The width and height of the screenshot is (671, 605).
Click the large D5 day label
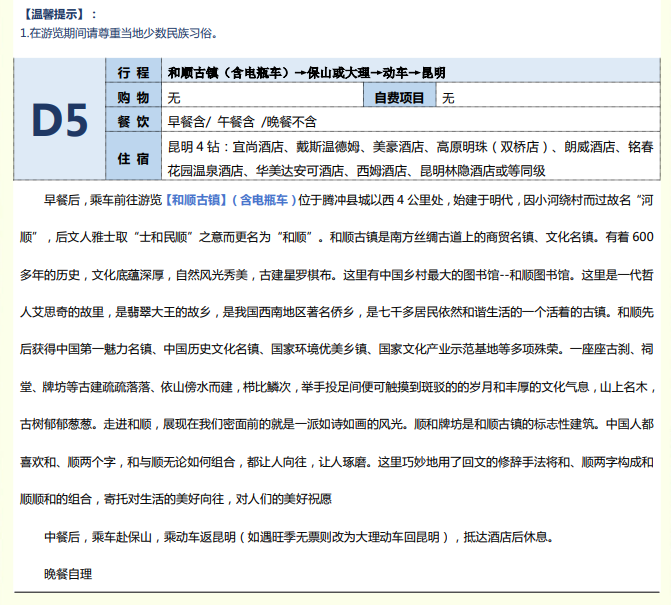(x=60, y=120)
